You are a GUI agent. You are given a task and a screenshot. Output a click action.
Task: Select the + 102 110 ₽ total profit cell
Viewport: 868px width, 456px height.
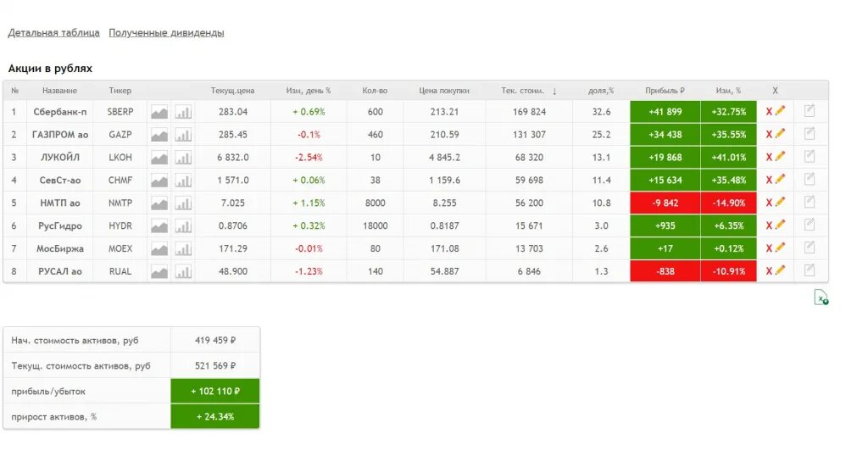tap(215, 392)
